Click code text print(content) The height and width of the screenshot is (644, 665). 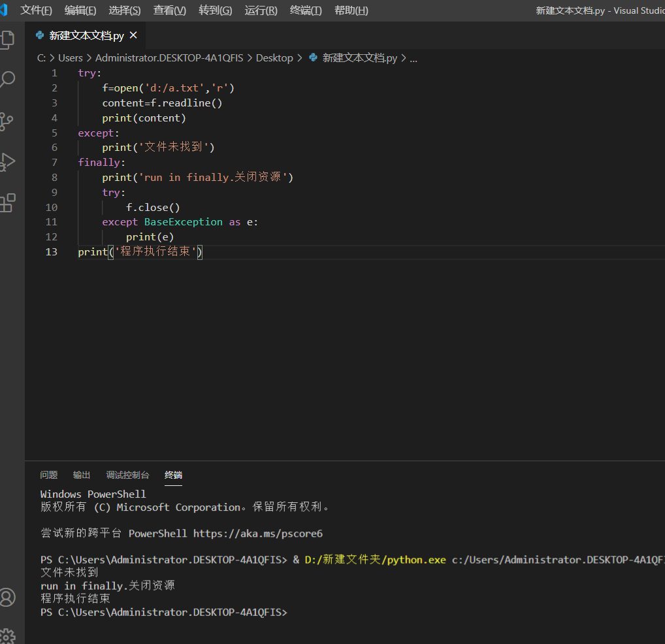click(144, 118)
